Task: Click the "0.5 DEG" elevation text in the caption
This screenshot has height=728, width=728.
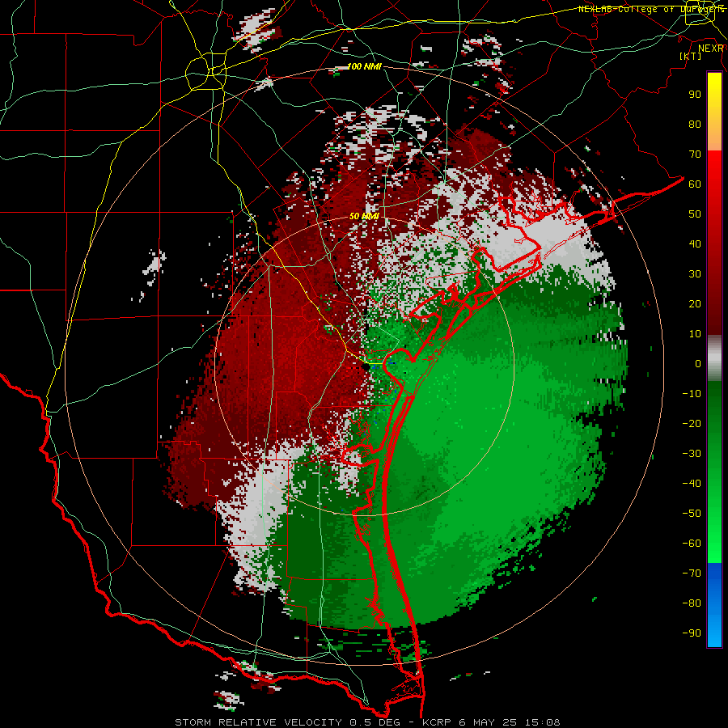Action: pos(377,722)
